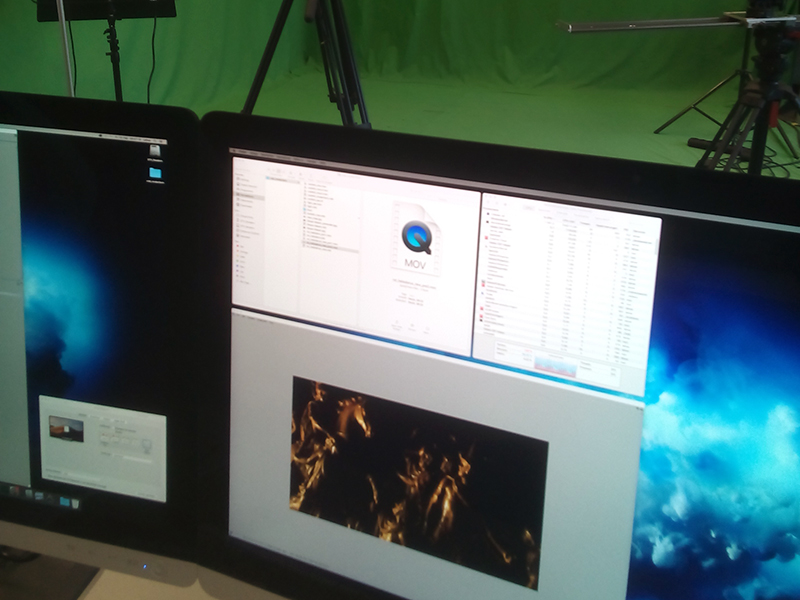The width and height of the screenshot is (800, 600).
Task: Click the leftmost action button below MOV preview
Action: tap(394, 325)
